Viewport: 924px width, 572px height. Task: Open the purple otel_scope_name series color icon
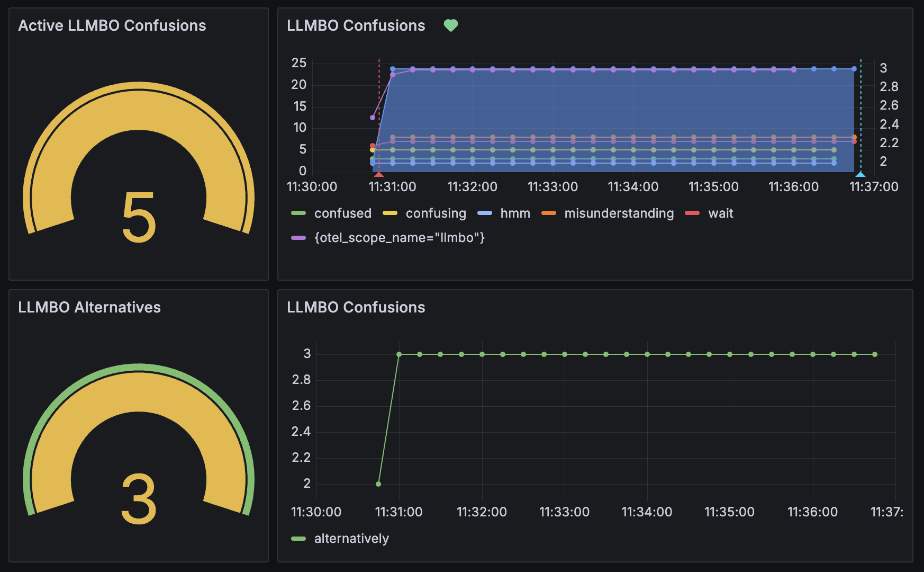(x=298, y=238)
